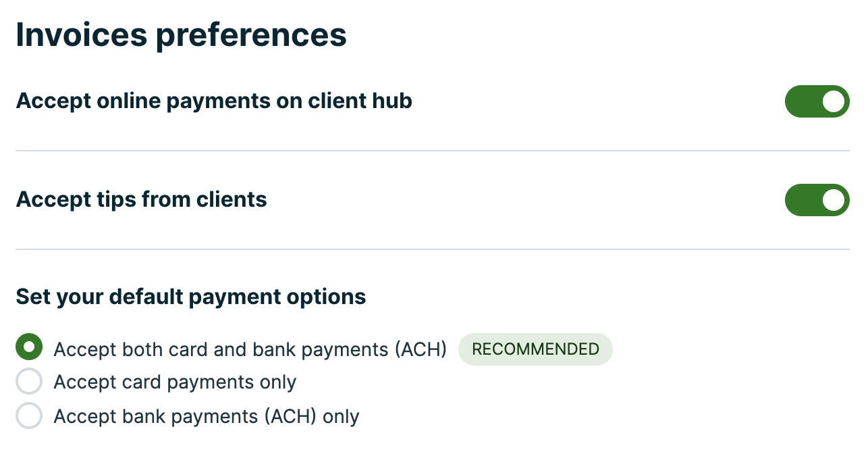868x450 pixels.
Task: Click the selected card and bank payments radio
Action: [29, 347]
